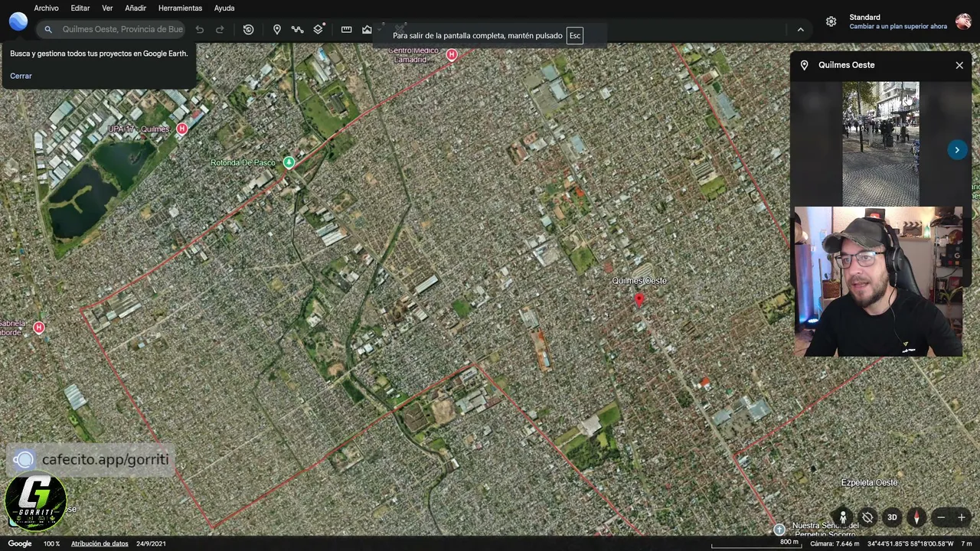980x551 pixels.
Task: Redo the last action
Action: tap(220, 30)
